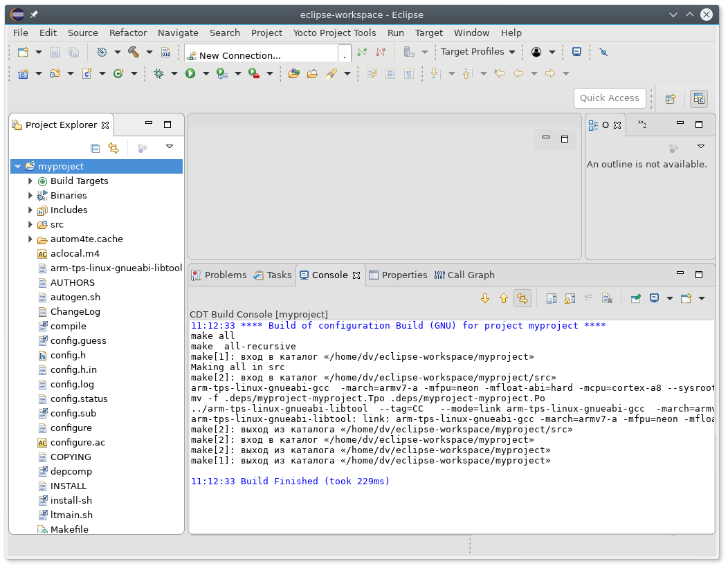The image size is (728, 568).
Task: Click the Quick Access search field
Action: (609, 98)
